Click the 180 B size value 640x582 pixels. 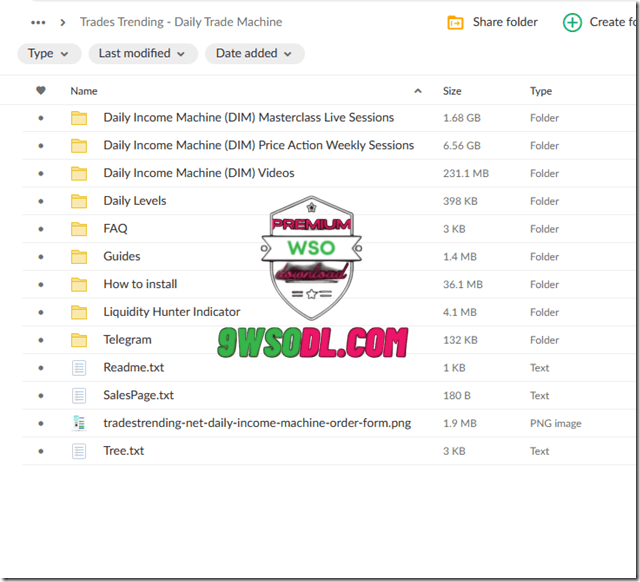[457, 395]
